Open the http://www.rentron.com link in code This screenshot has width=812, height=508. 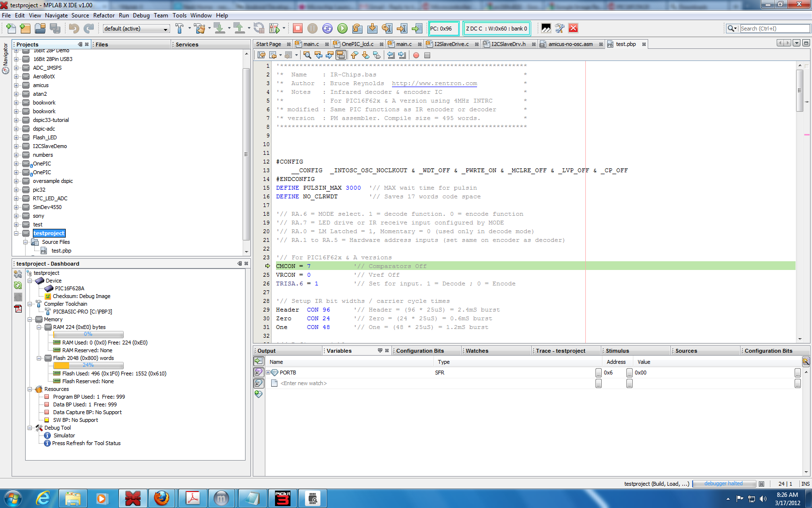click(434, 83)
